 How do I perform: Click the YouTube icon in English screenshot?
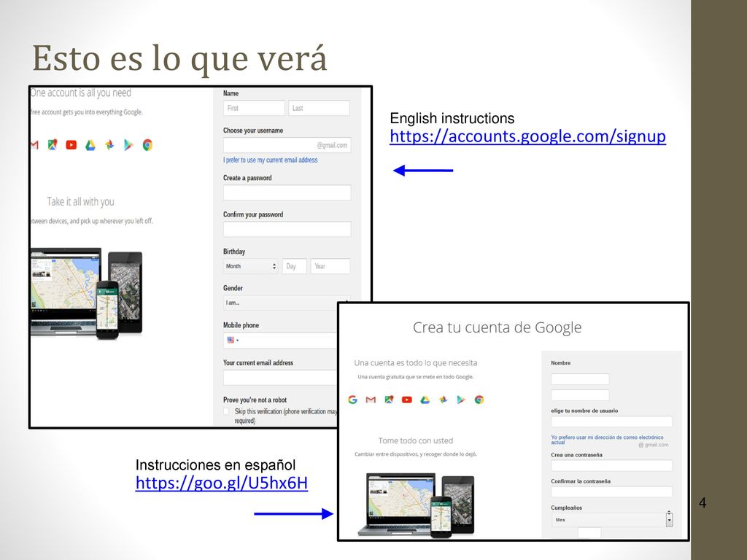[x=71, y=145]
